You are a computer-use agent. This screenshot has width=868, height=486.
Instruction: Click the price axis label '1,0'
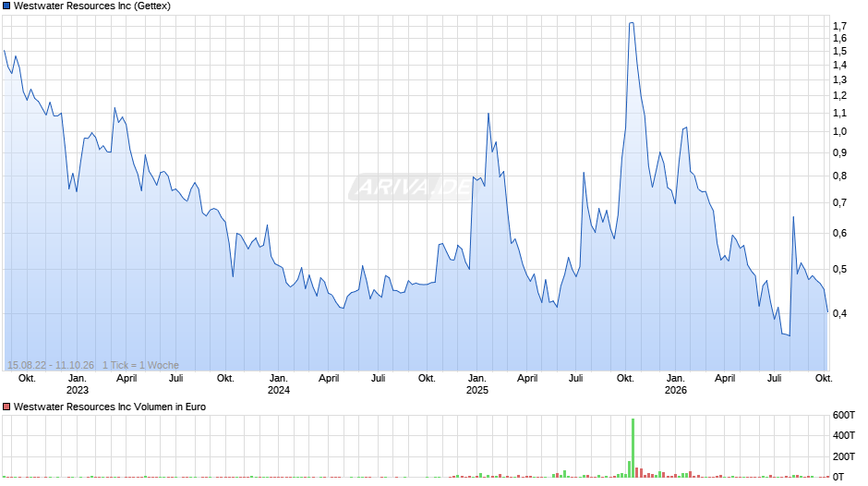pyautogui.click(x=839, y=132)
